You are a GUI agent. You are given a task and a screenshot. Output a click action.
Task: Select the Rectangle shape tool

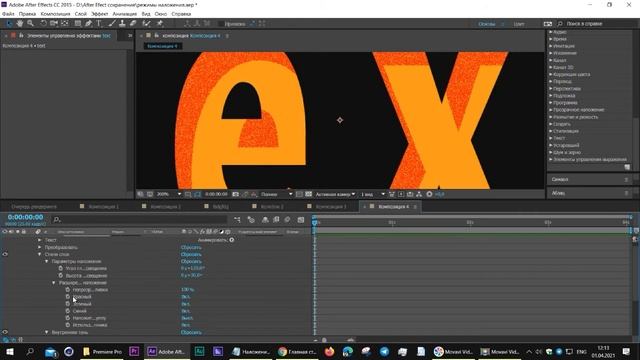coord(78,24)
